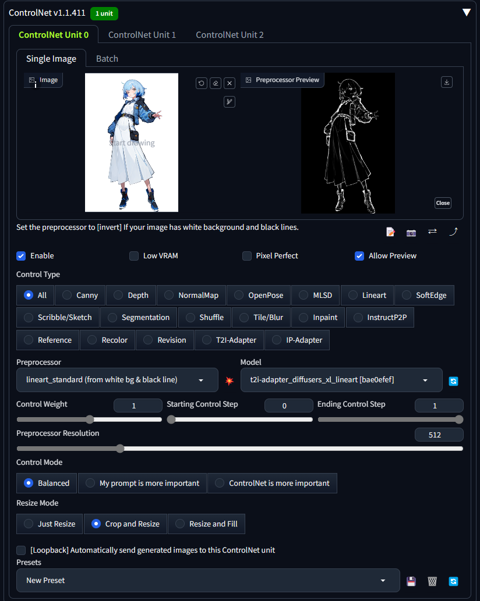Select the Tile/Blur control type

[261, 317]
